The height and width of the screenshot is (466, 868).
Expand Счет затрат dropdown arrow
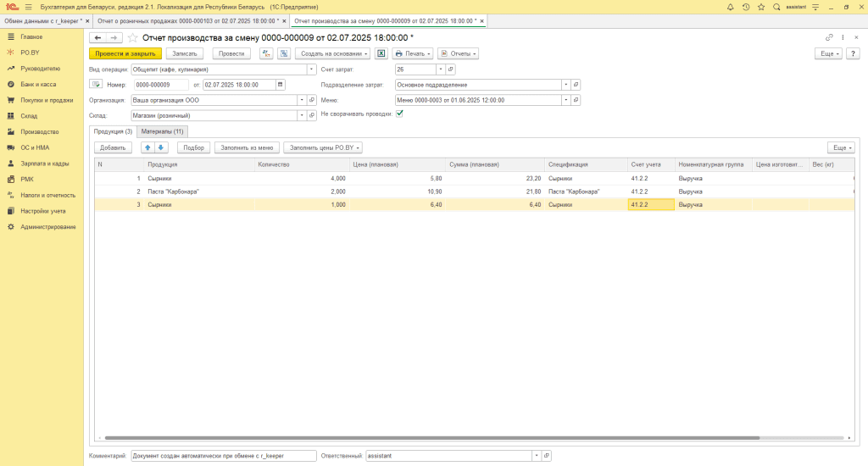point(441,69)
